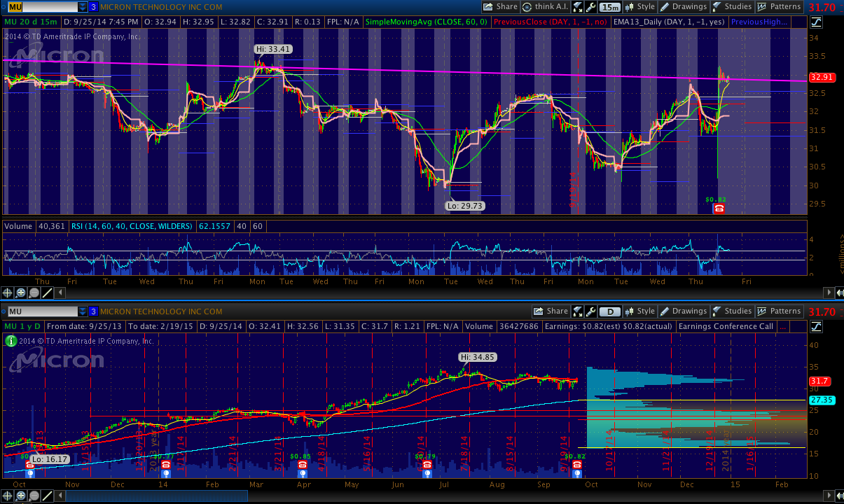Image resolution: width=844 pixels, height=504 pixels.
Task: Toggle the top chart scale curve icon
Action: pyautogui.click(x=815, y=22)
